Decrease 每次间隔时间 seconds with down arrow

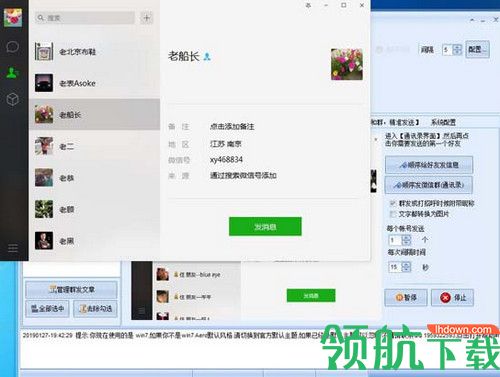(x=406, y=269)
